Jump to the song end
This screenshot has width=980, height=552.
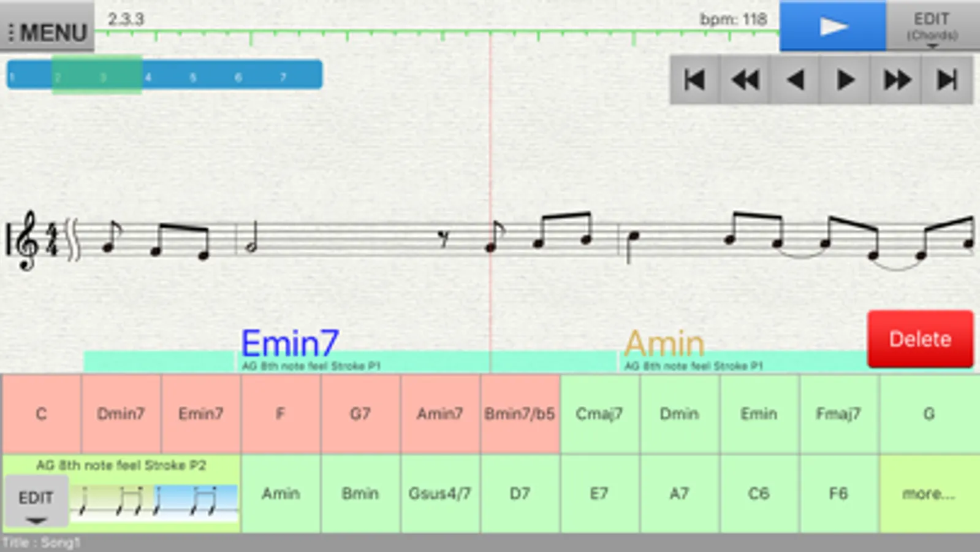947,80
